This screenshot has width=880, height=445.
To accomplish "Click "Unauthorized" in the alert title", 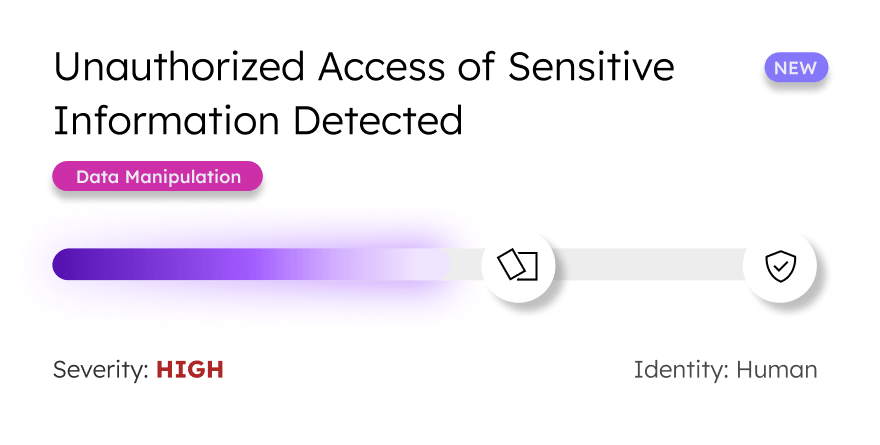I will click(178, 68).
